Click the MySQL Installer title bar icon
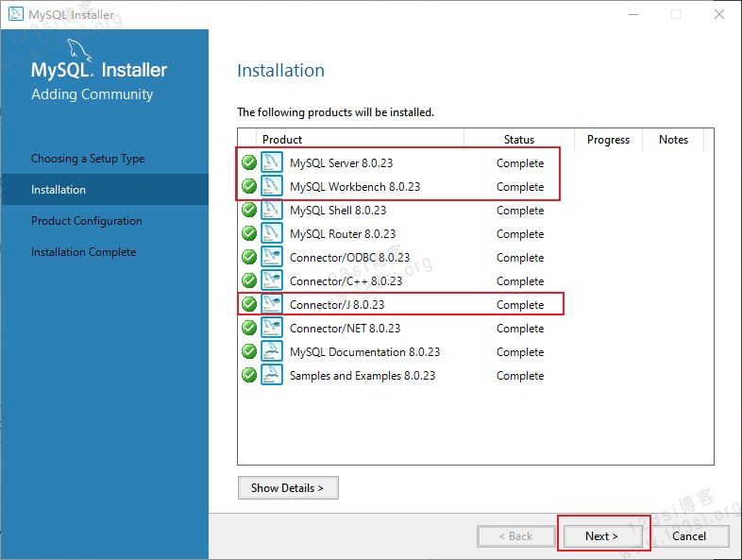Viewport: 742px width, 560px height. [x=16, y=14]
